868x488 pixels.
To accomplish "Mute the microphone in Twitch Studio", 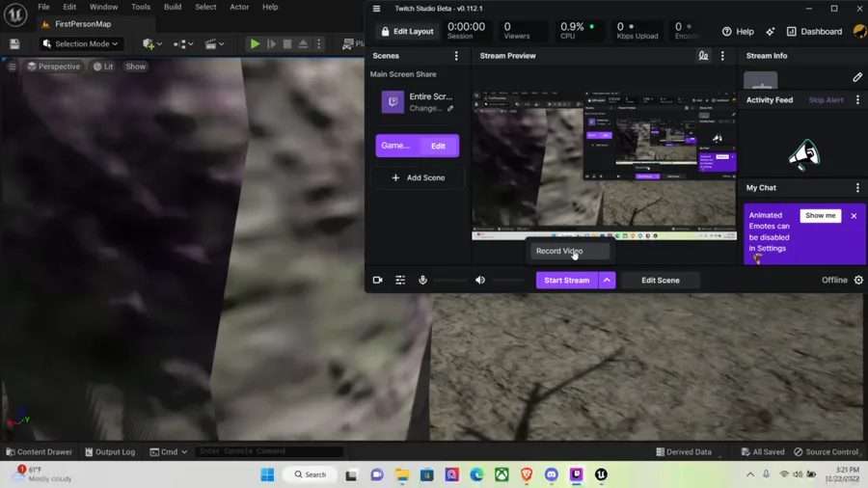I will pyautogui.click(x=423, y=281).
